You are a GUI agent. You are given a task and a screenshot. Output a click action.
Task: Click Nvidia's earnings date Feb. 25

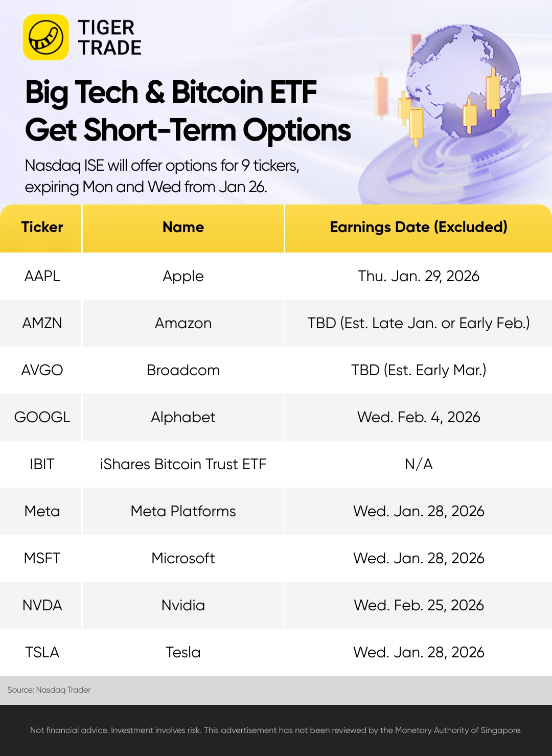point(419,605)
